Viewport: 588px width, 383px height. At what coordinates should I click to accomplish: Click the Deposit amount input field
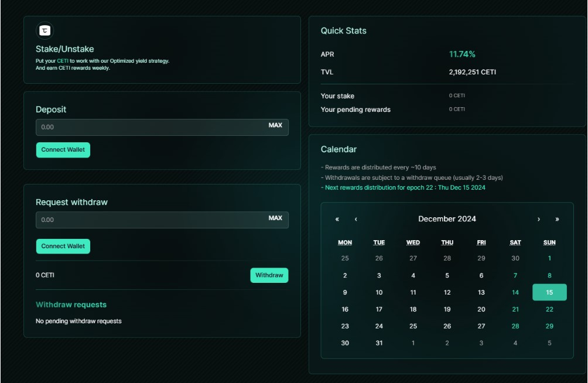pos(146,127)
